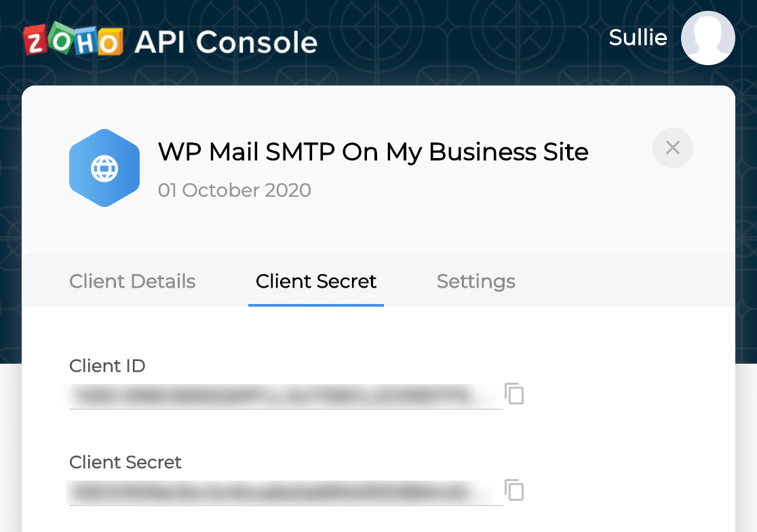The height and width of the screenshot is (532, 757).
Task: Click the Client Secret label above the blurred field
Action: pyautogui.click(x=125, y=462)
